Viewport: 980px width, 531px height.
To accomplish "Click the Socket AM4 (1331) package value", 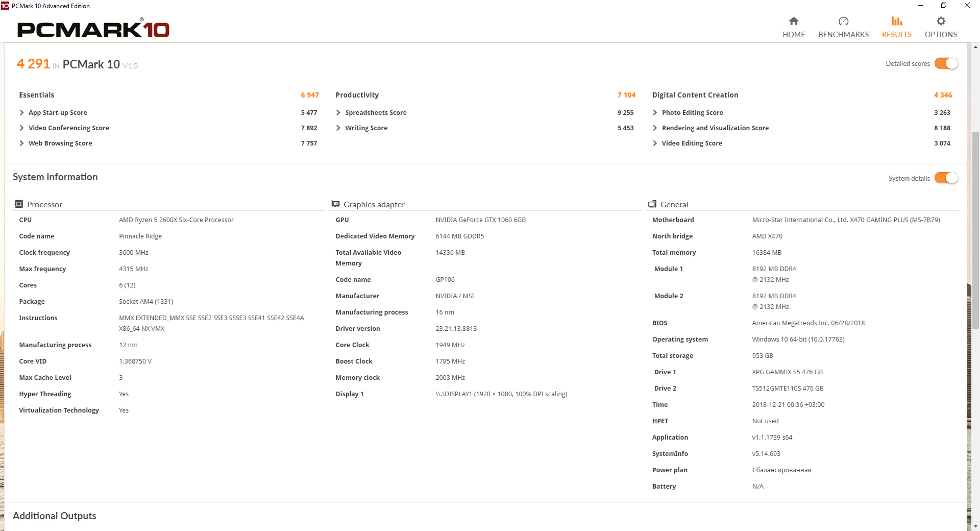I will click(x=146, y=302).
